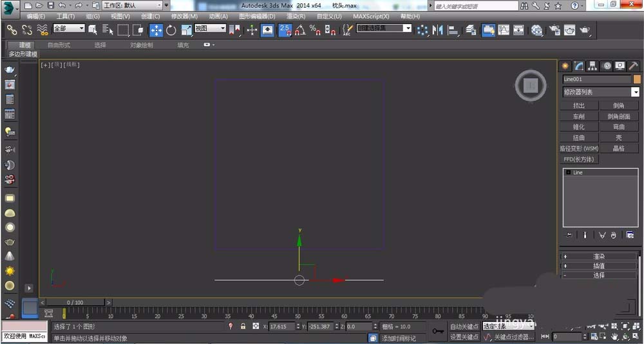Screen dimensions: 644x344
Task: Apply the 挤出 modifier button
Action: [x=579, y=106]
